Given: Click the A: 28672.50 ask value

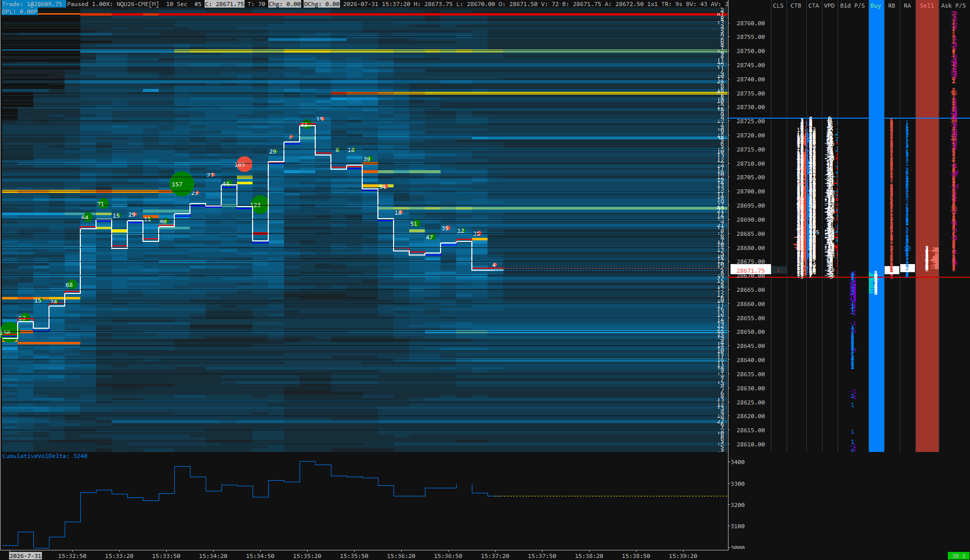Looking at the screenshot, I should click(624, 4).
